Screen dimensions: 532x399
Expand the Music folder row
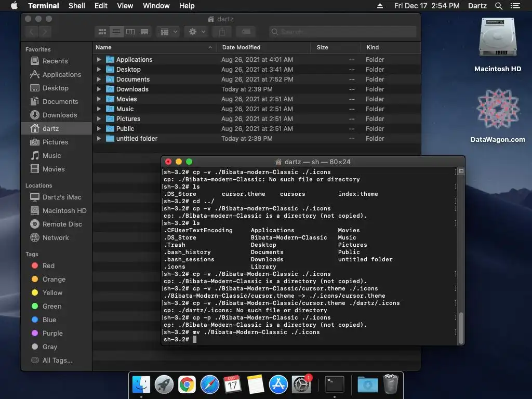coord(99,109)
